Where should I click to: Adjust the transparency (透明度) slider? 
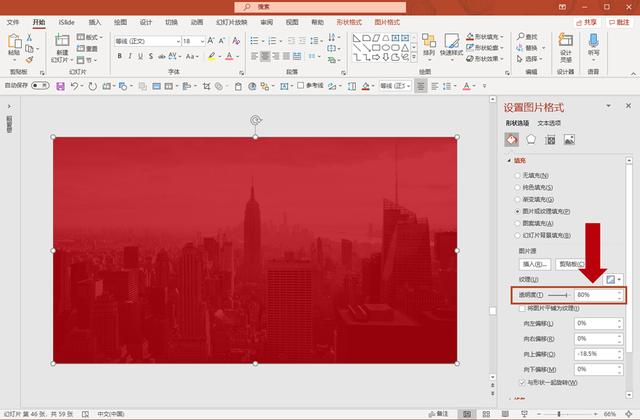(558, 295)
